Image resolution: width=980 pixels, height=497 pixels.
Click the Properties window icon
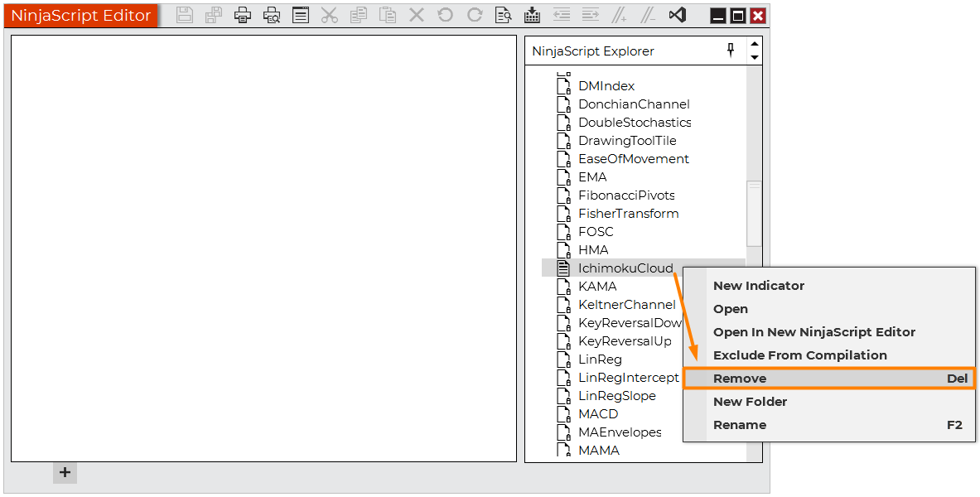pos(301,15)
